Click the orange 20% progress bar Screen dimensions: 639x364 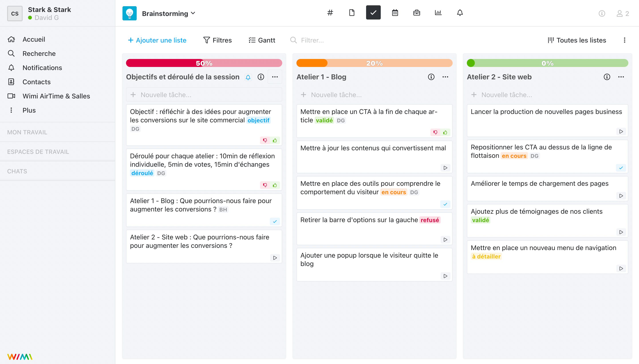click(374, 63)
